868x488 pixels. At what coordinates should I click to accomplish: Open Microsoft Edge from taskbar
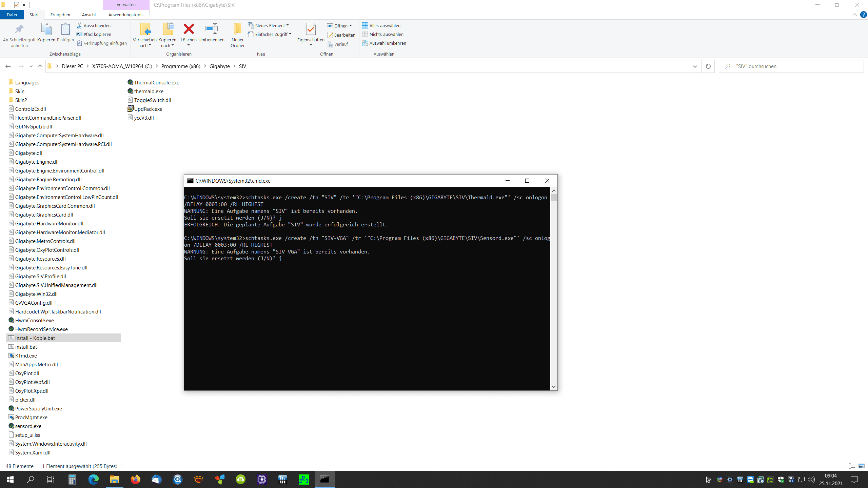pos(94,480)
